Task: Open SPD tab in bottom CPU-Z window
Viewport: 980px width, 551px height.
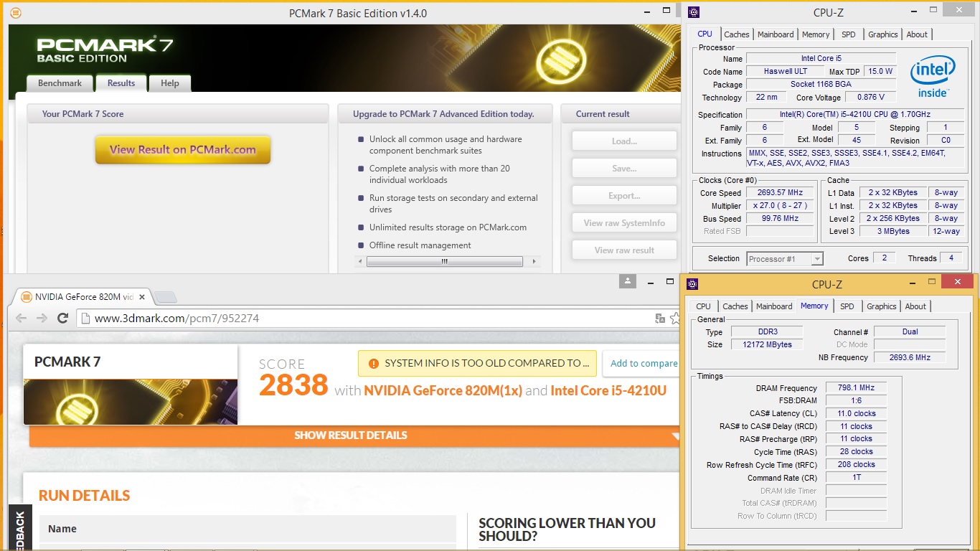Action: point(847,306)
